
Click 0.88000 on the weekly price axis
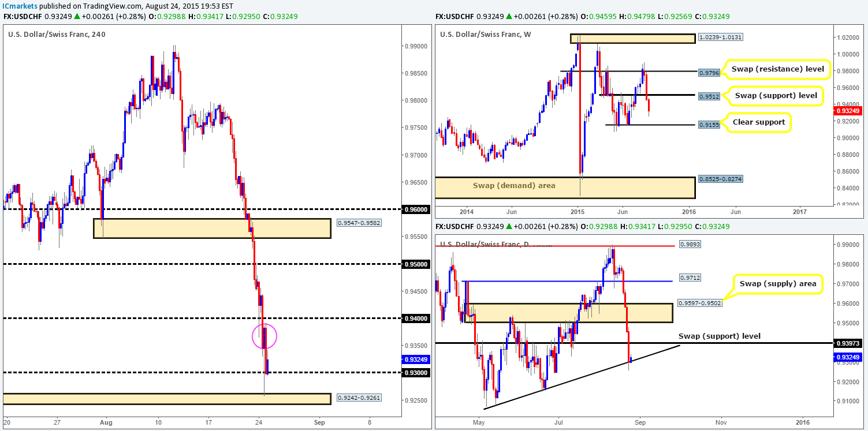tap(847, 155)
